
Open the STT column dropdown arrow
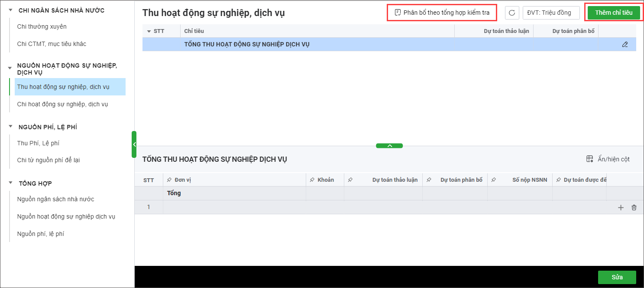pyautogui.click(x=149, y=31)
